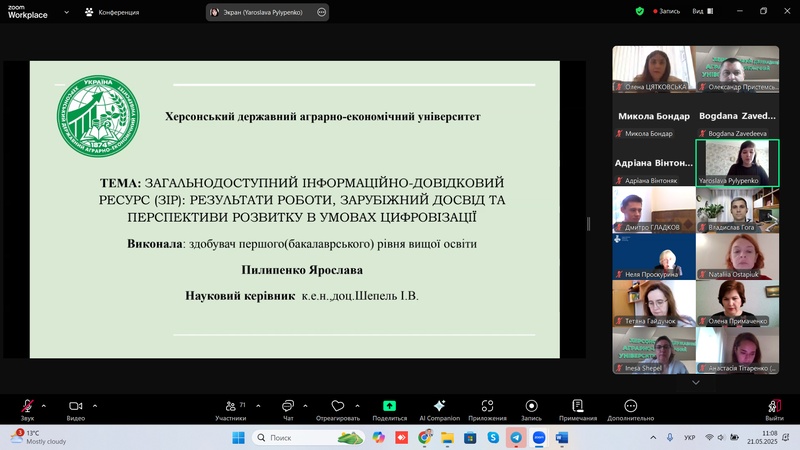Select Nataliia Ostapiuk video tile

[x=737, y=257]
